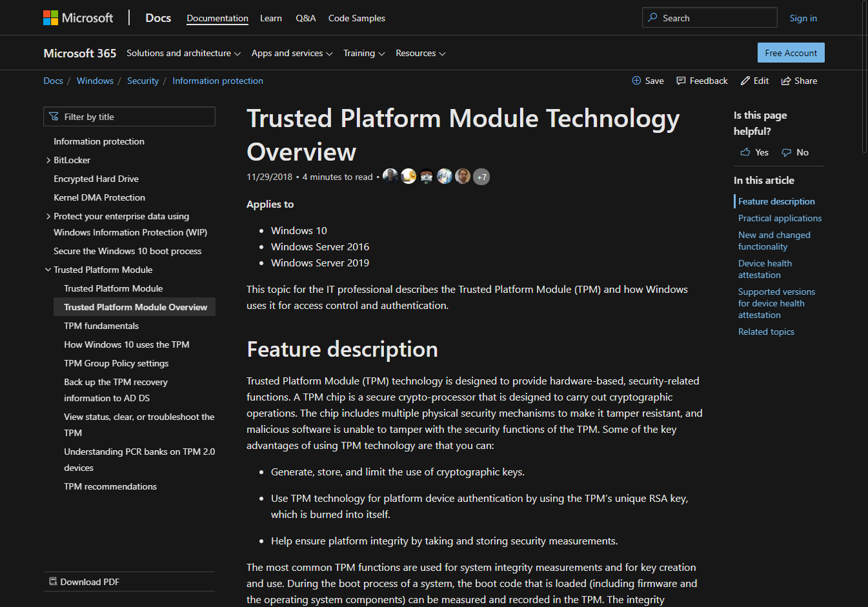868x607 pixels.
Task: Open the fifth contributor avatar
Action: (463, 176)
